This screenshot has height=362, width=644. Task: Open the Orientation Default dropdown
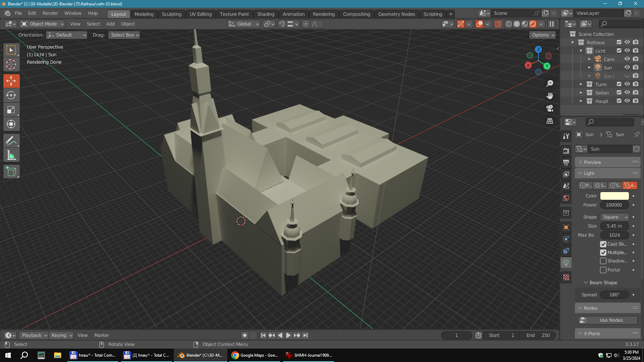(x=67, y=35)
